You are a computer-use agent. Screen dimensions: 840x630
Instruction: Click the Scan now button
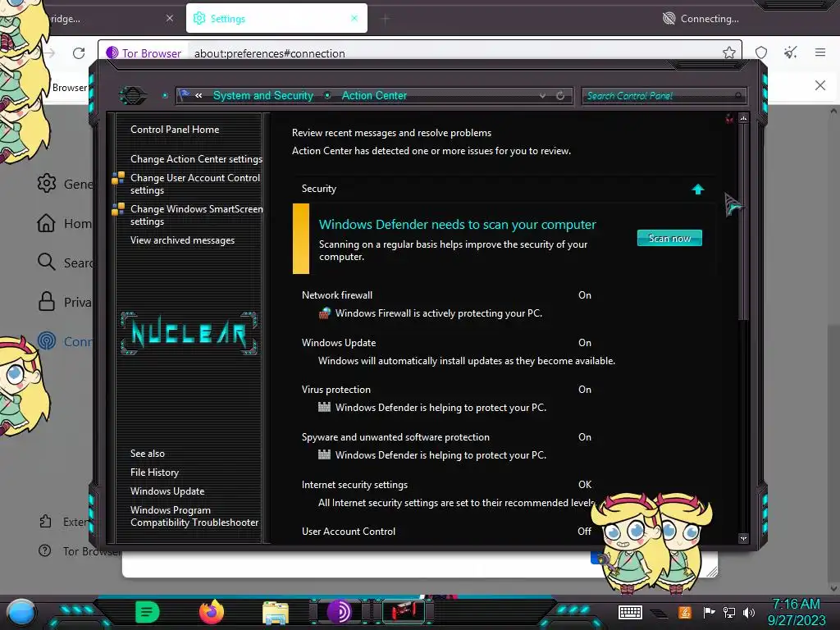(669, 238)
